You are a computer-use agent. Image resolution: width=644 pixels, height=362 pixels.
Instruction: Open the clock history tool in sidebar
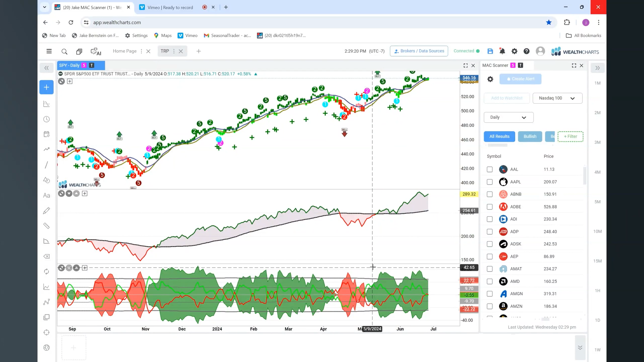(47, 119)
